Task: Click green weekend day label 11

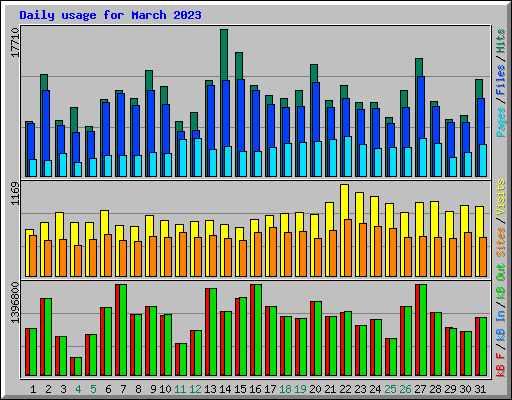Action: [x=180, y=389]
